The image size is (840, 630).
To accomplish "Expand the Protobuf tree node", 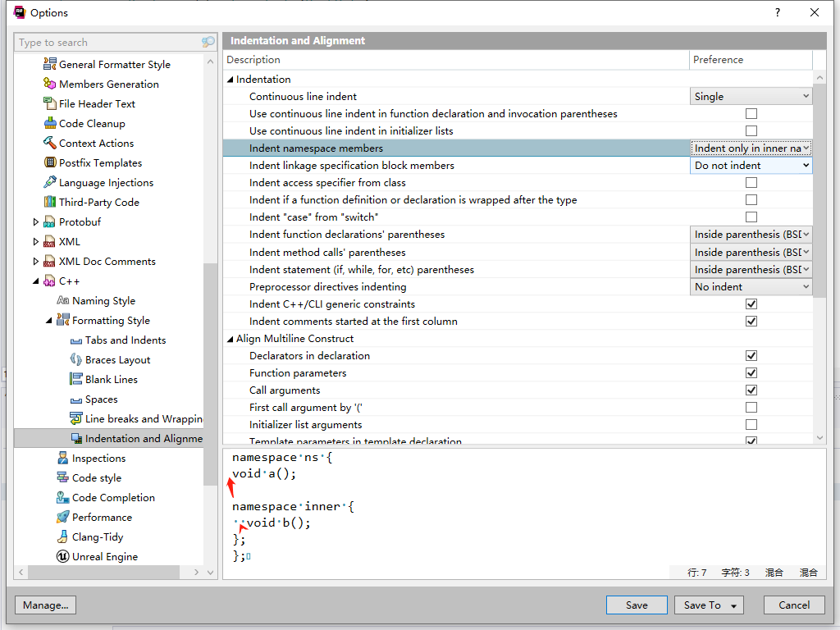I will [x=34, y=221].
